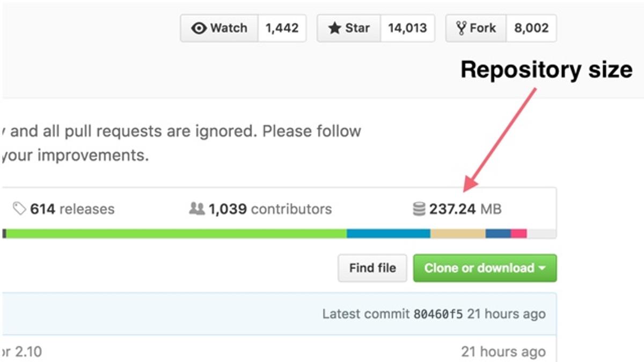644x362 pixels.
Task: Click the teal blue language bar segment
Action: (x=388, y=234)
